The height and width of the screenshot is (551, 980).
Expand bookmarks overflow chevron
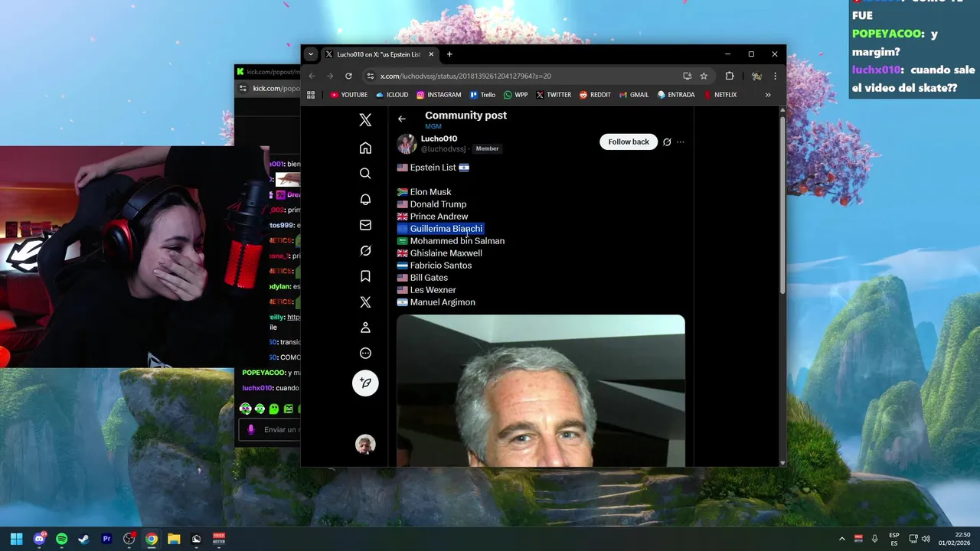pos(768,95)
